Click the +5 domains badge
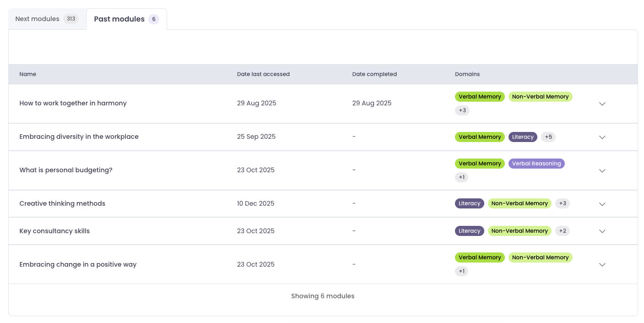The width and height of the screenshot is (644, 323). [x=548, y=137]
